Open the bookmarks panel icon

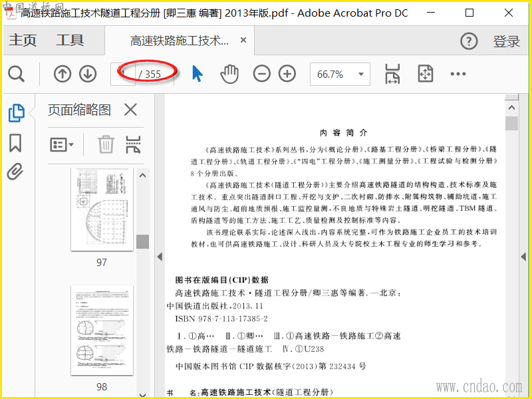point(15,143)
